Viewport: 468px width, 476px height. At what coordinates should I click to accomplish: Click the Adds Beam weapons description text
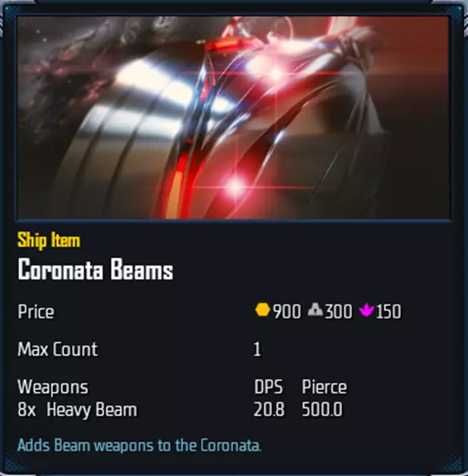pos(139,446)
